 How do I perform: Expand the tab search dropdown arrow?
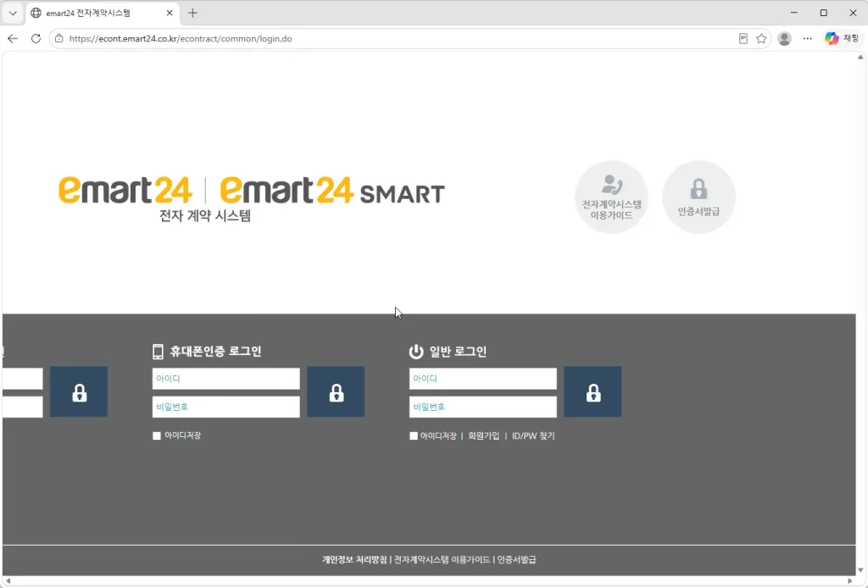click(13, 13)
